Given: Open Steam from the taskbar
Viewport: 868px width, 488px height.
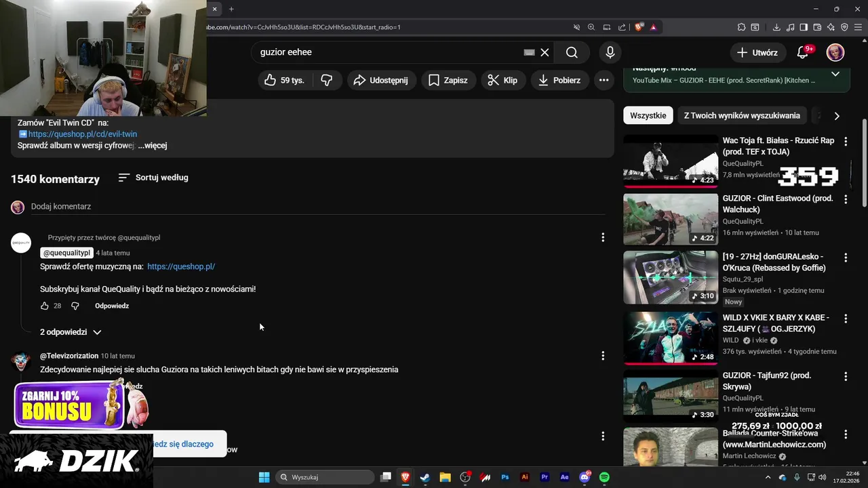Looking at the screenshot, I should pos(425,477).
